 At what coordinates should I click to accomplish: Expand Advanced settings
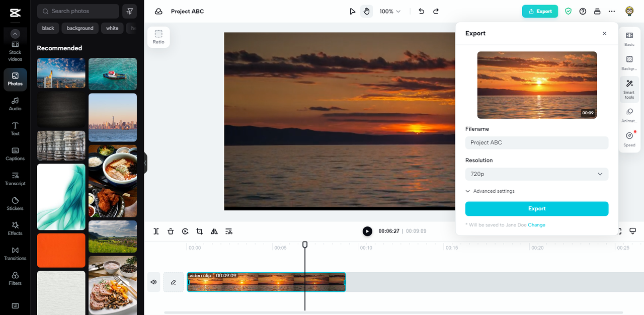490,191
